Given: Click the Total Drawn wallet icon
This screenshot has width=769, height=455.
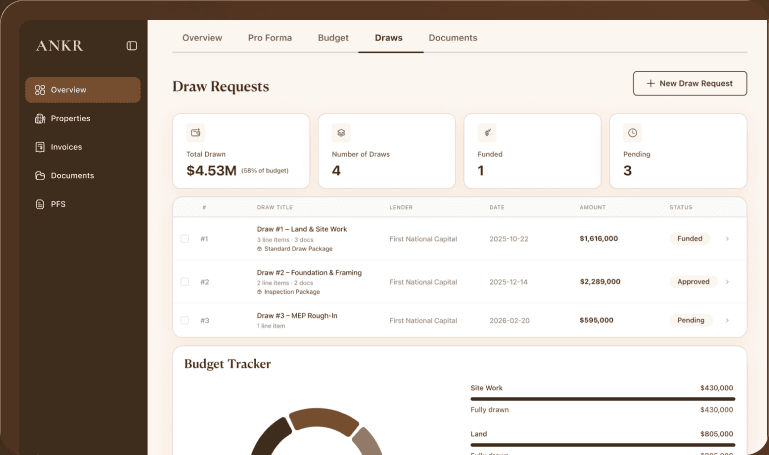Looking at the screenshot, I should (195, 132).
